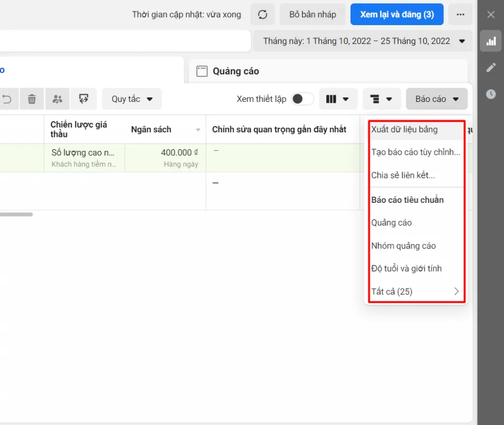Screen dimensions: 504x425
Task: Click Thời gian cập nhật: vừa xong text
Action: click(187, 14)
